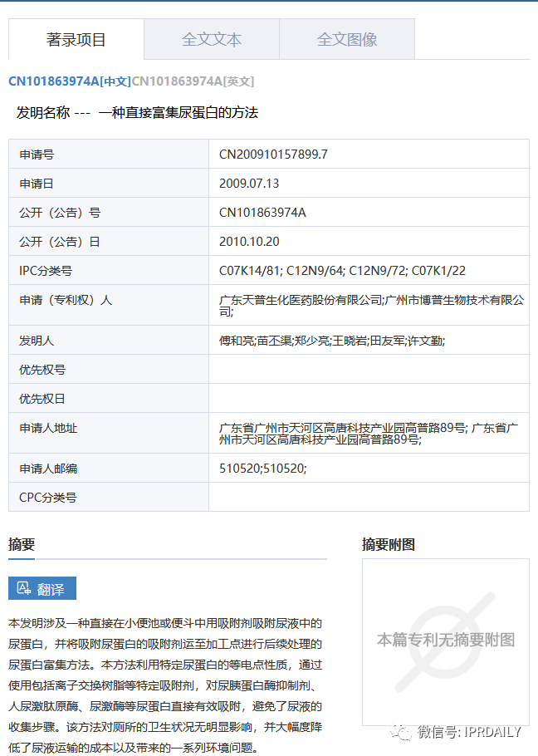Click the CPC分类号 row label

coord(47,498)
